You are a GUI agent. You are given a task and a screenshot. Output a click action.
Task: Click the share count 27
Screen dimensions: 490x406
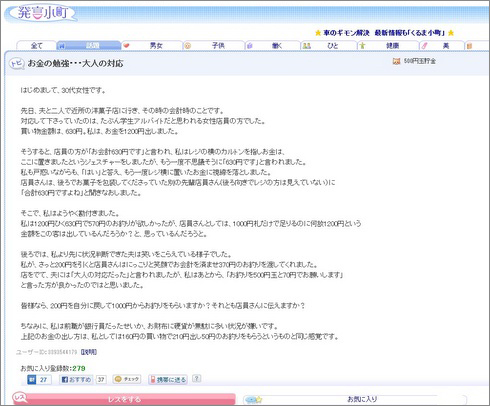point(43,379)
